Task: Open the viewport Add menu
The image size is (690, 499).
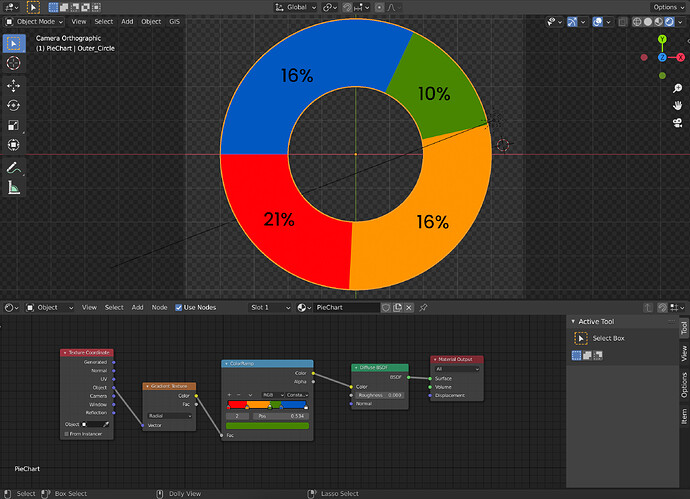Action: [x=127, y=22]
